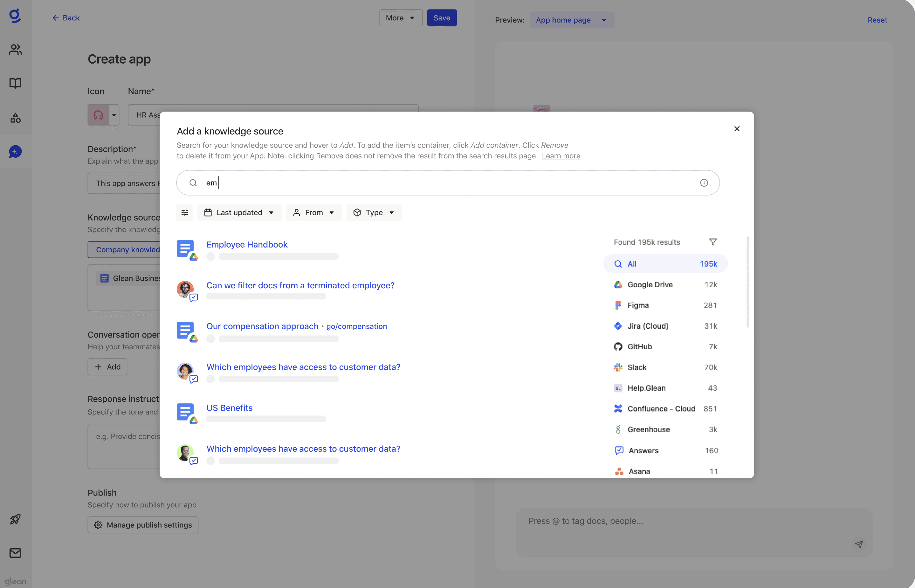The width and height of the screenshot is (915, 588).
Task: Click Reset in the preview panel
Action: 877,20
